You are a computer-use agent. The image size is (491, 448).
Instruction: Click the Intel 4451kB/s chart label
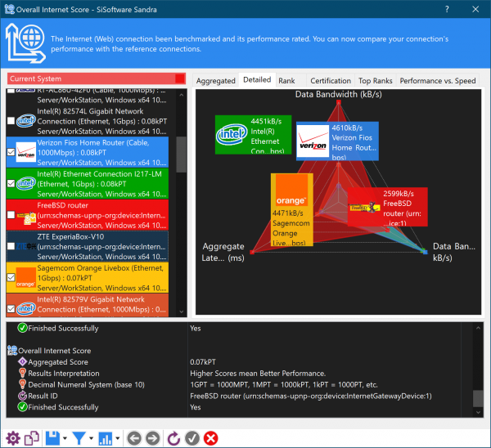(x=253, y=135)
